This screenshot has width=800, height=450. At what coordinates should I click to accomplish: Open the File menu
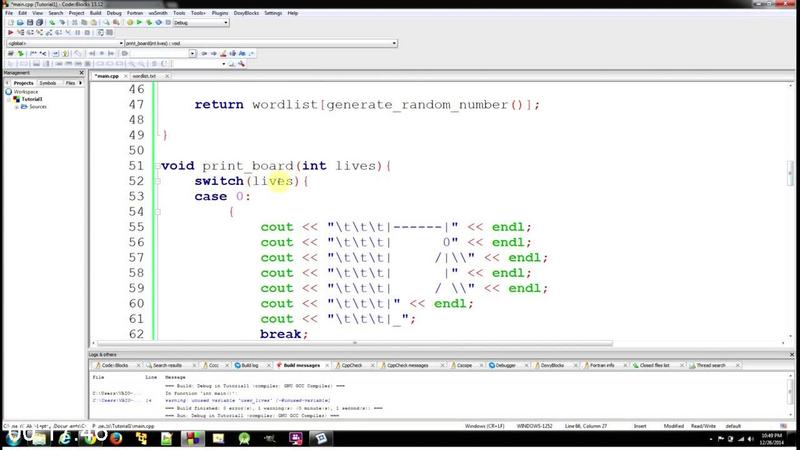[x=9, y=13]
